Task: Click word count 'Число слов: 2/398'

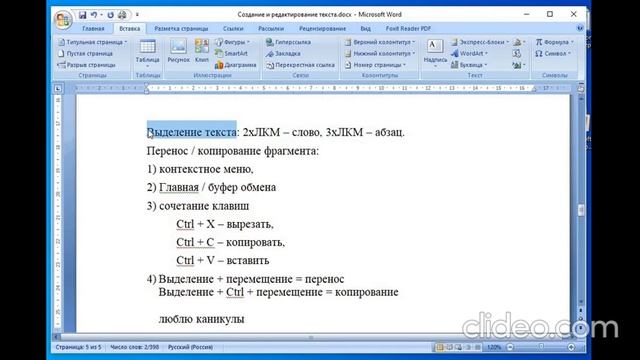Action: click(134, 347)
